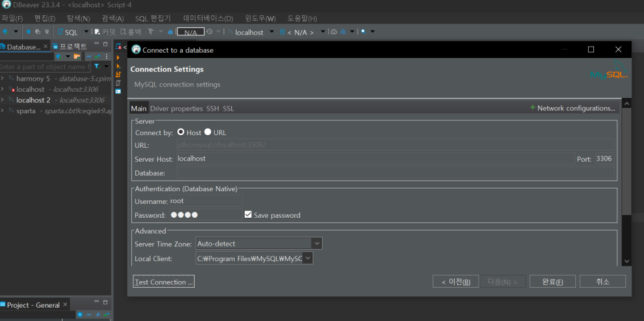Click the execute script icon in editor sidebar
This screenshot has width=644, height=321.
[118, 75]
